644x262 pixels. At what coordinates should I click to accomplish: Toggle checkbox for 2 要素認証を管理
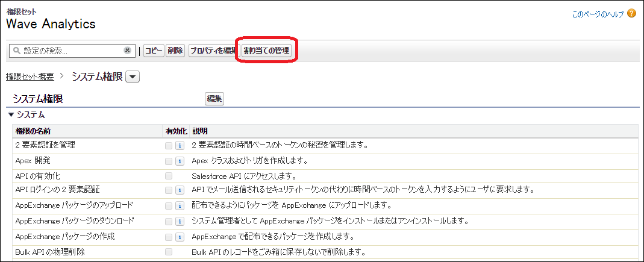pos(169,145)
